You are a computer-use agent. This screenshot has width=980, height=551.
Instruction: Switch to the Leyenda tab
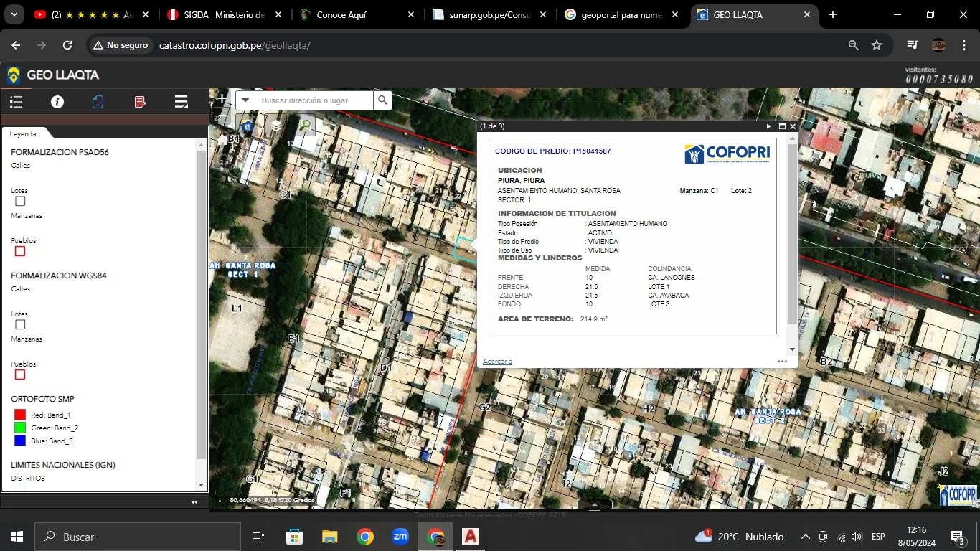23,133
